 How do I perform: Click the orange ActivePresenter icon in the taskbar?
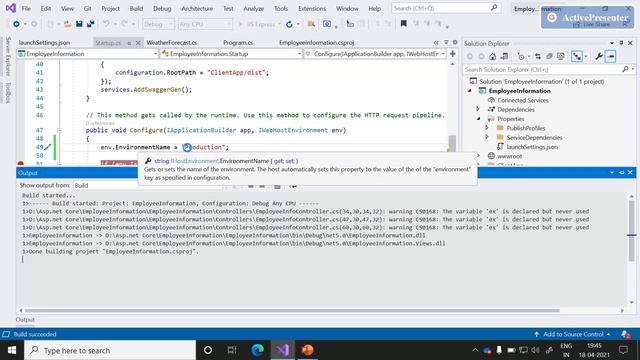coord(307,350)
